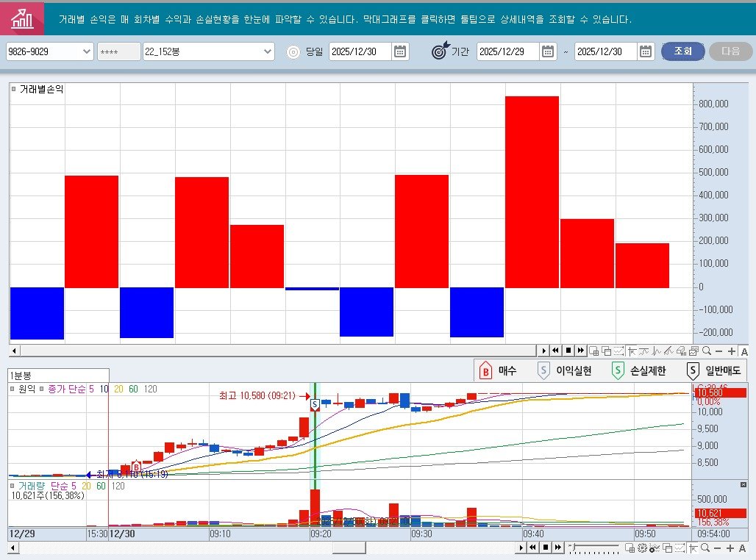Toggle the 매수 buy marker legend
756x560 pixels.
[x=499, y=371]
